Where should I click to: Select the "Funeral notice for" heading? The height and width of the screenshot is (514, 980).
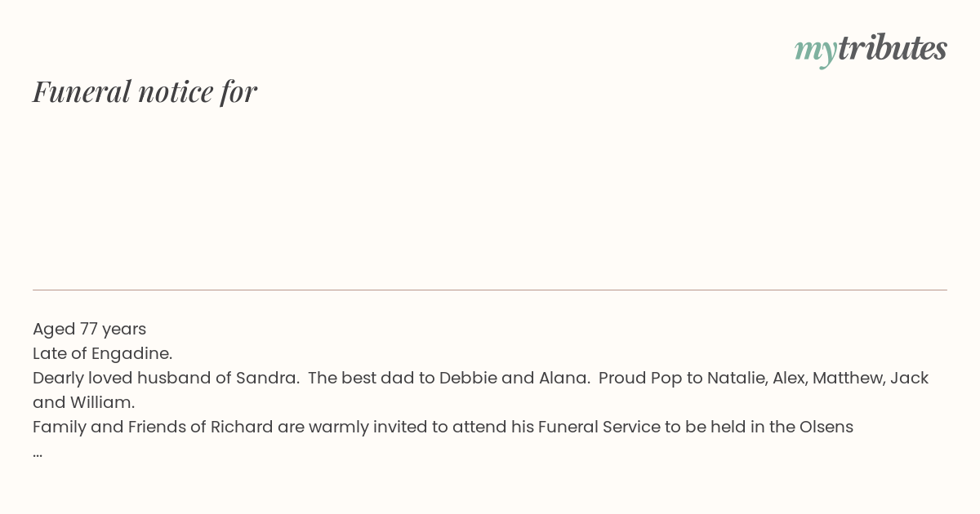coord(145,91)
